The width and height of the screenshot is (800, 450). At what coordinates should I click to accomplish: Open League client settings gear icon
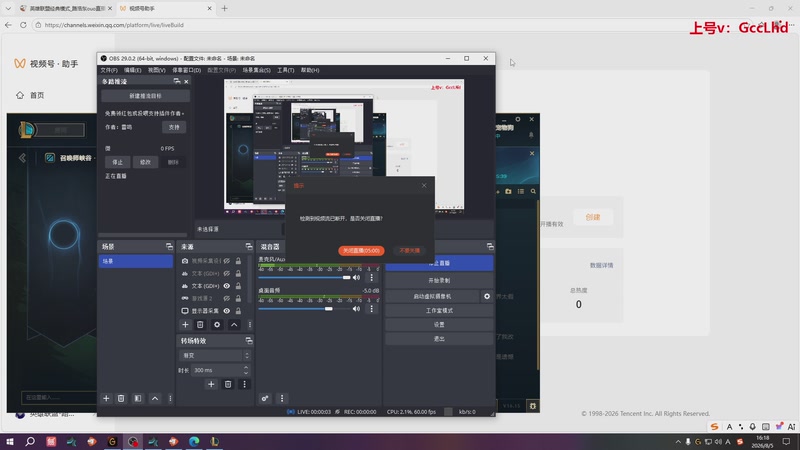point(517,119)
